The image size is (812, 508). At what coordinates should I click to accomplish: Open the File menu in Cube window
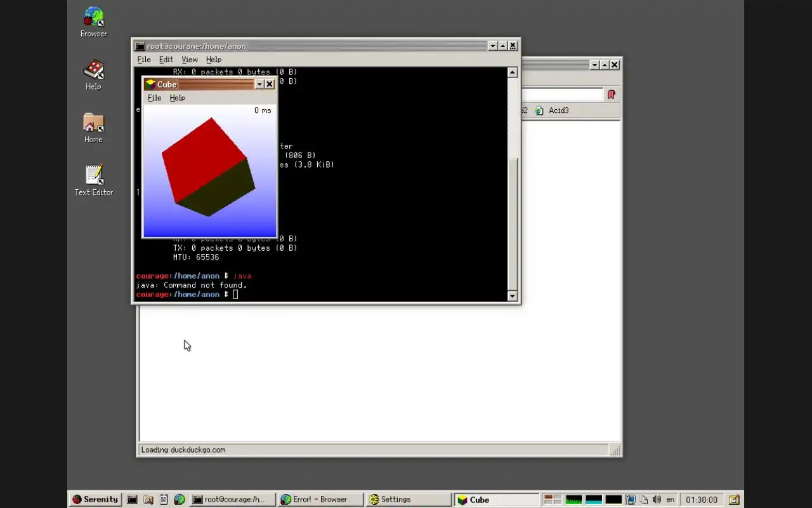click(x=154, y=98)
